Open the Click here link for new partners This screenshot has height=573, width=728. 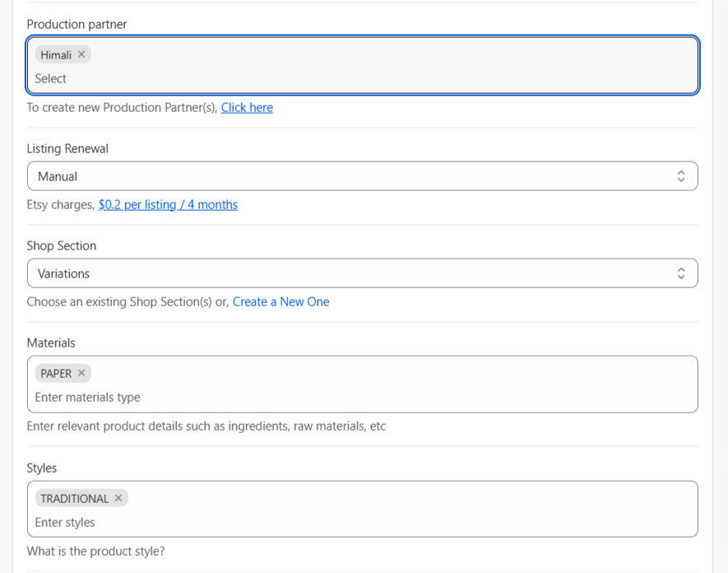tap(247, 107)
